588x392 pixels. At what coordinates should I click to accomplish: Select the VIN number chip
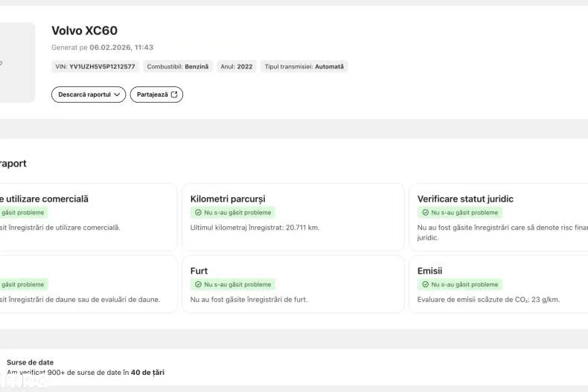click(95, 67)
